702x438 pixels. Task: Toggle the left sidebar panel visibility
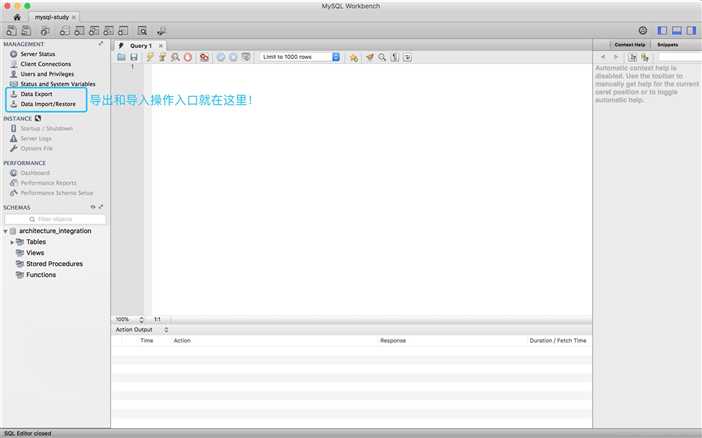click(x=662, y=30)
